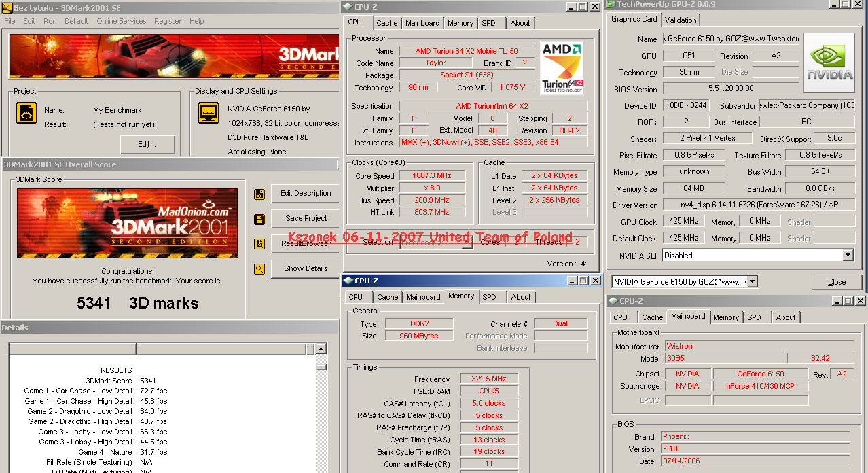
Task: Click the ResultBrowser button
Action: [306, 244]
